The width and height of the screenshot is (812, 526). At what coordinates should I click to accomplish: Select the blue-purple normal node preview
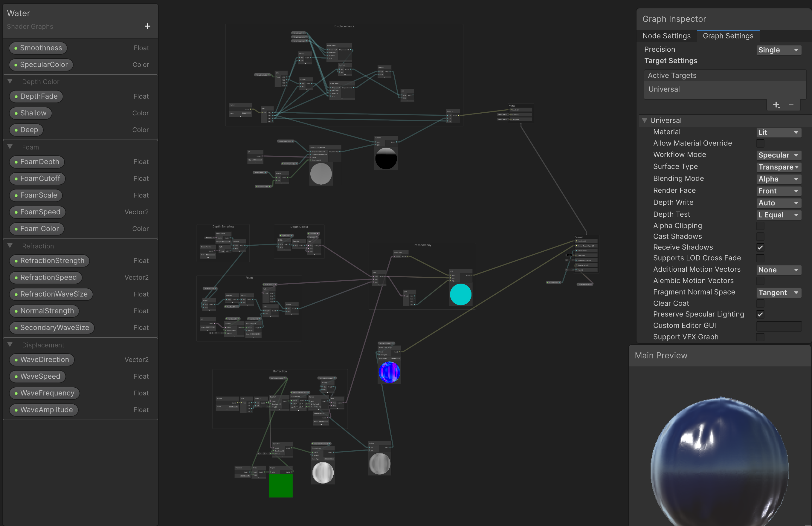click(389, 372)
